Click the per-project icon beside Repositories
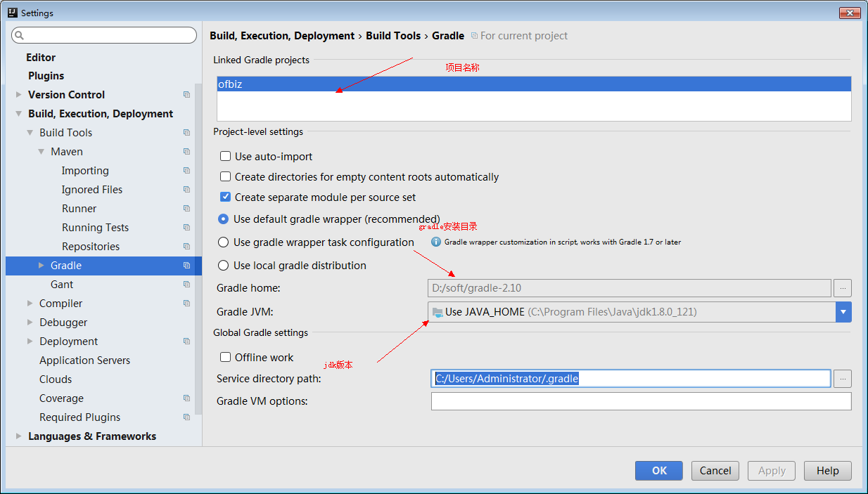Viewport: 868px width, 494px height. click(186, 247)
